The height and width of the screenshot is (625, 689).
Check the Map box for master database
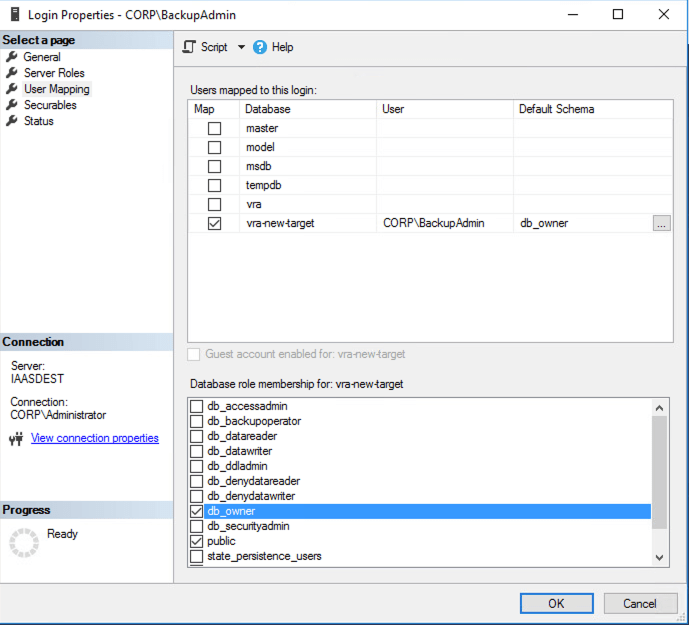point(214,129)
